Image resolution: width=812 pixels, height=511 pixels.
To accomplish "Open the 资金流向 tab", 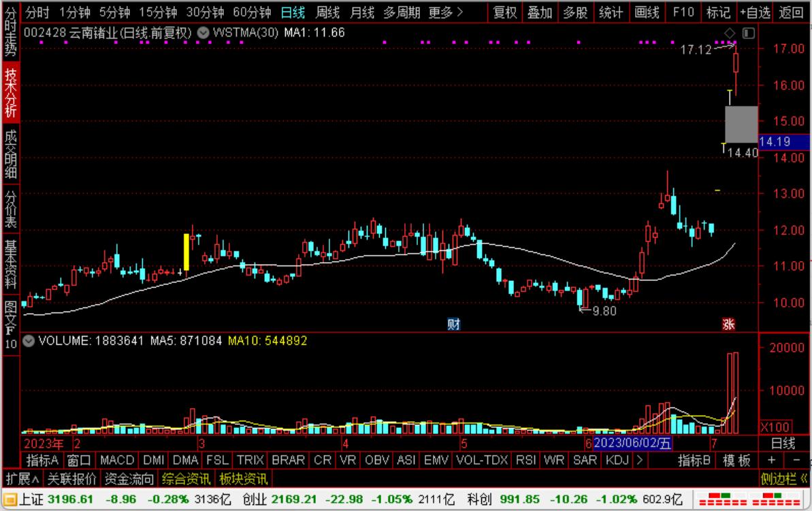I will click(129, 479).
